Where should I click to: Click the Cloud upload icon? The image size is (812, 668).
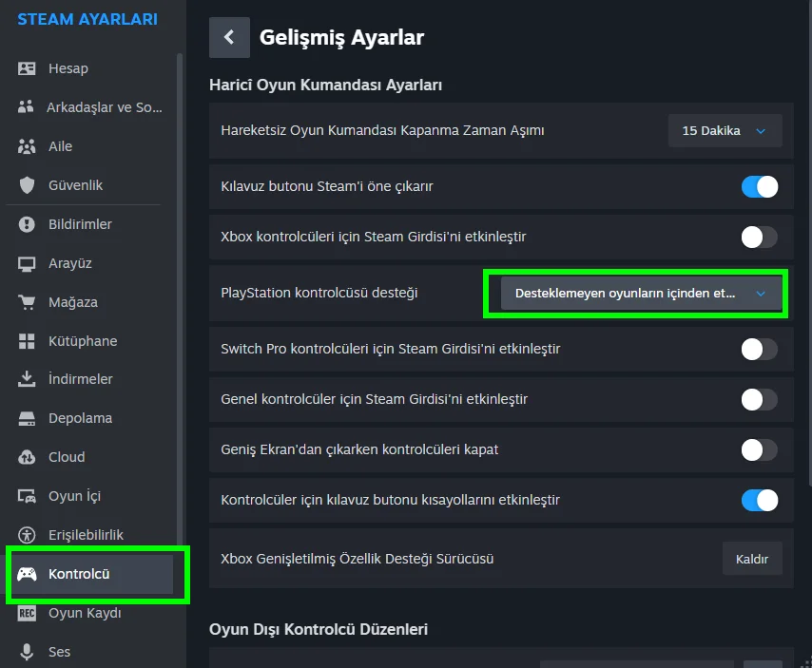27,457
